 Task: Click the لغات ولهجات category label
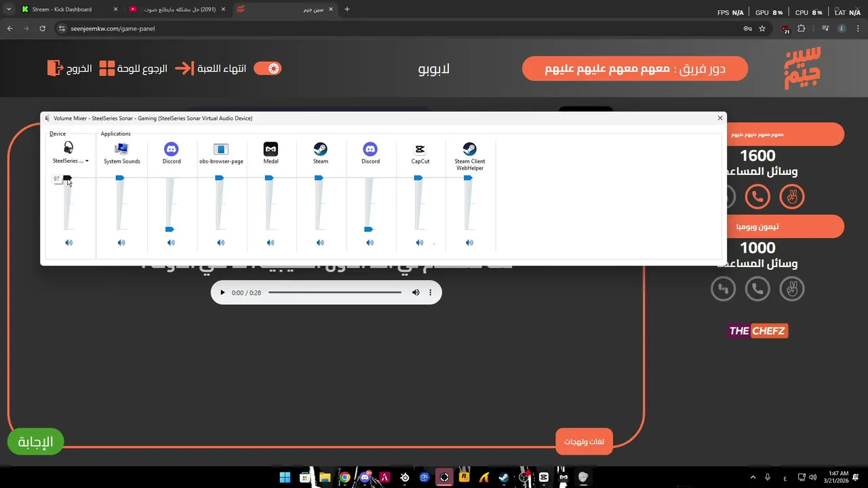pos(584,442)
